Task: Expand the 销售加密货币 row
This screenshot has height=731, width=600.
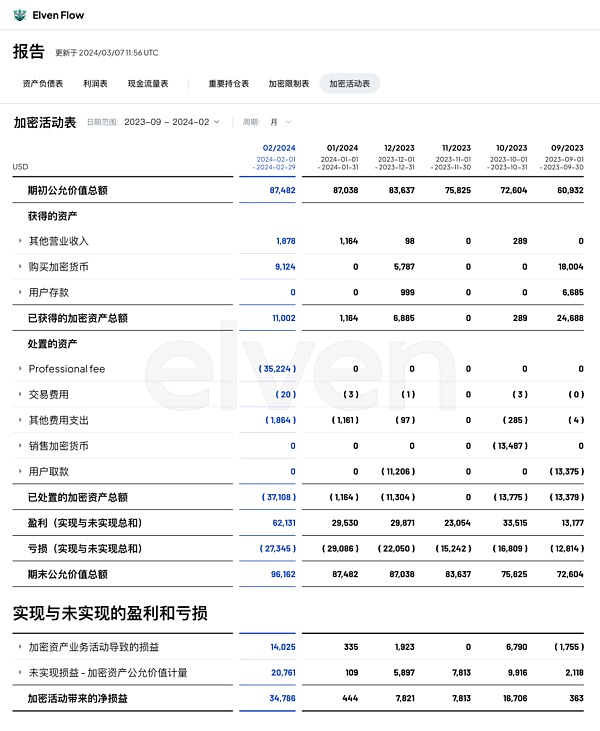Action: (20, 446)
